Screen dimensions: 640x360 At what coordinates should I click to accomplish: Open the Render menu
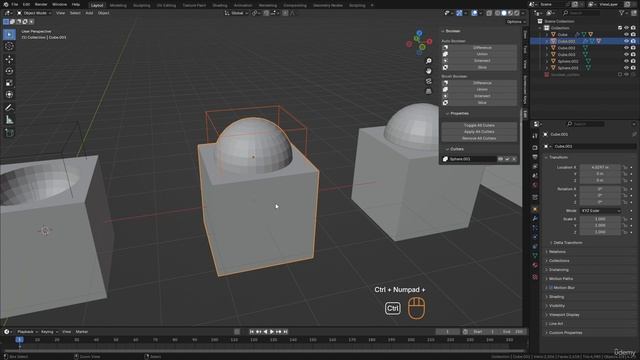(x=41, y=4)
